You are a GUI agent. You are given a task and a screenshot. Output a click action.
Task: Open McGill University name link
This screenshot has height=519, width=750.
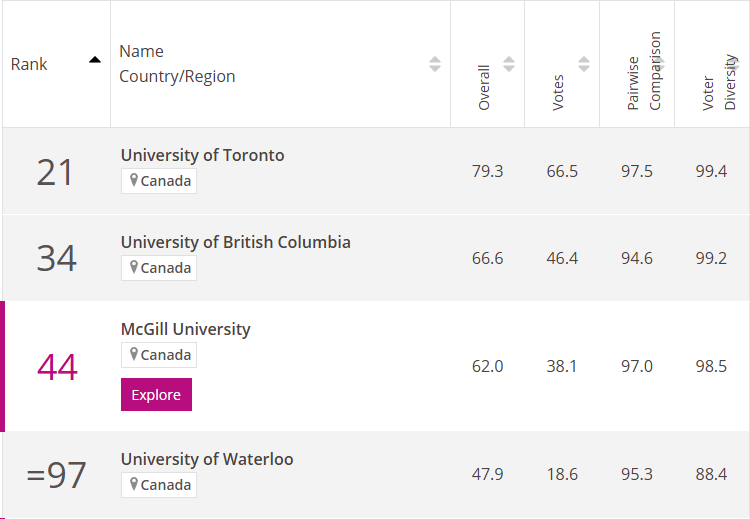[186, 330]
